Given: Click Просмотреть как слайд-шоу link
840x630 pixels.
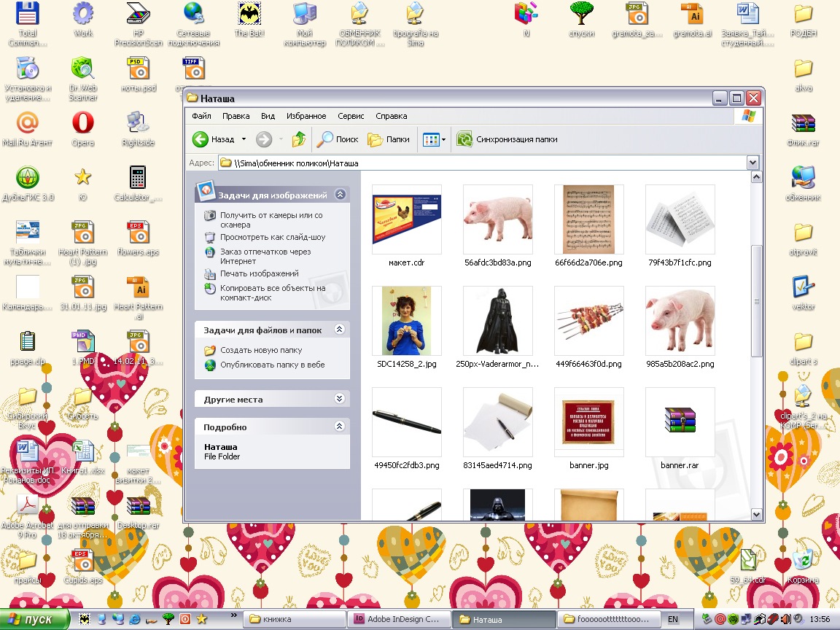Looking at the screenshot, I should pyautogui.click(x=272, y=237).
